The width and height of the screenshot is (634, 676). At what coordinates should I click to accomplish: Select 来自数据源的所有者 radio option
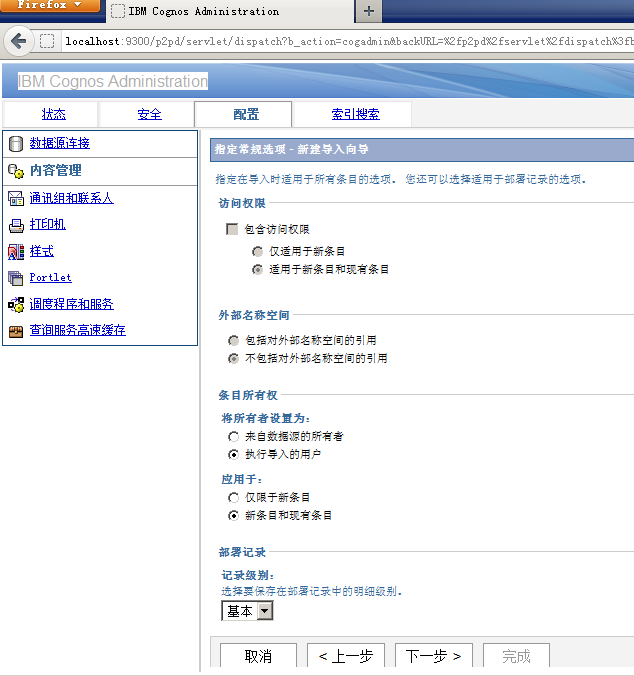point(233,437)
